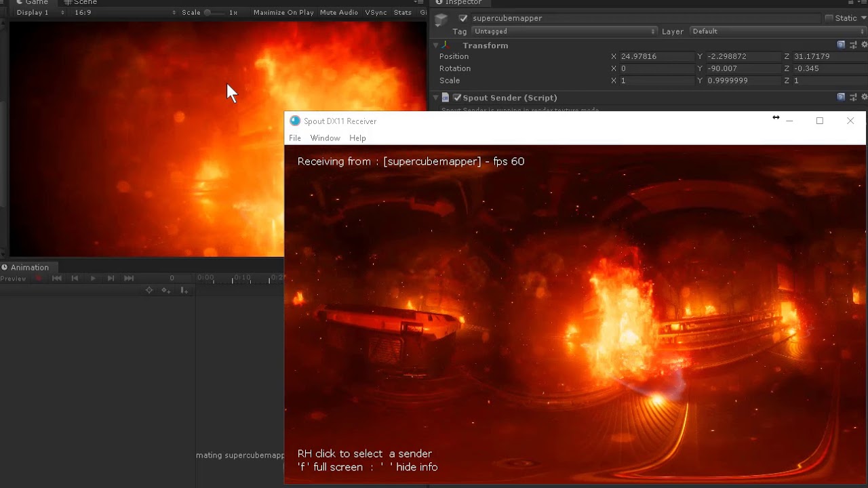Screen dimensions: 868x488
Task: Toggle Stats overlay in Game view
Action: pos(403,12)
